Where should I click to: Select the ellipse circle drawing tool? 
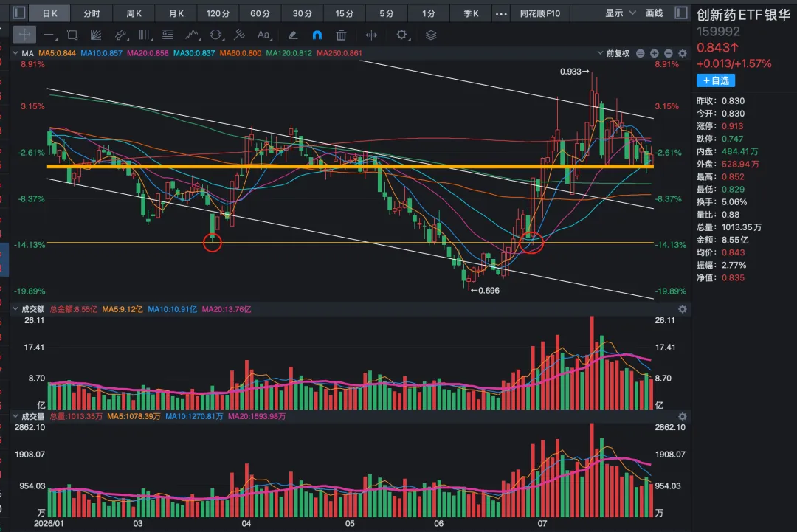(x=215, y=35)
